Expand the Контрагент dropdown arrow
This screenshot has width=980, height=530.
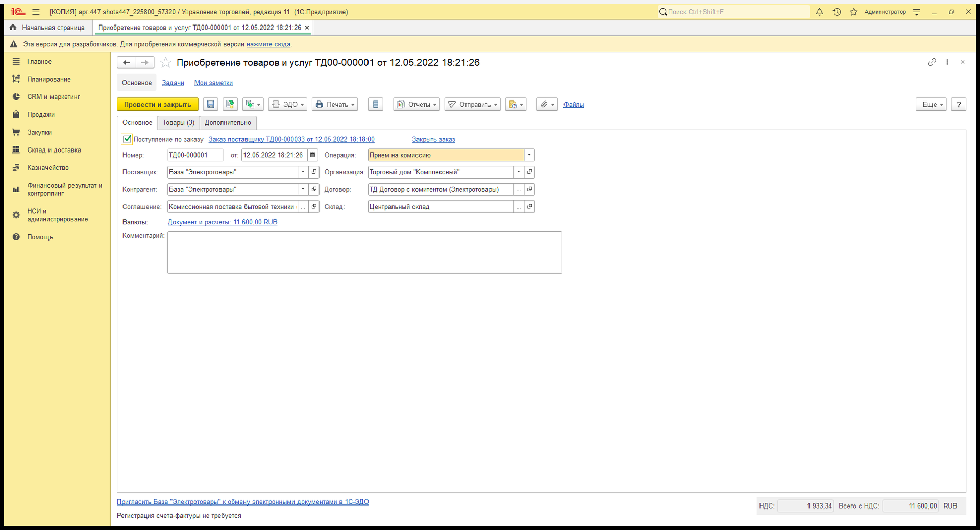point(303,189)
